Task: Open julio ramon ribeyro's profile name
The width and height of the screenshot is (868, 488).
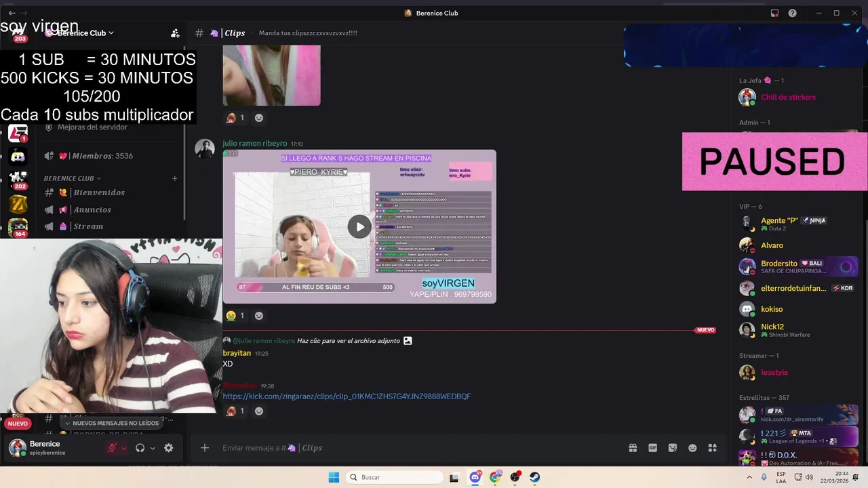Action: click(254, 144)
